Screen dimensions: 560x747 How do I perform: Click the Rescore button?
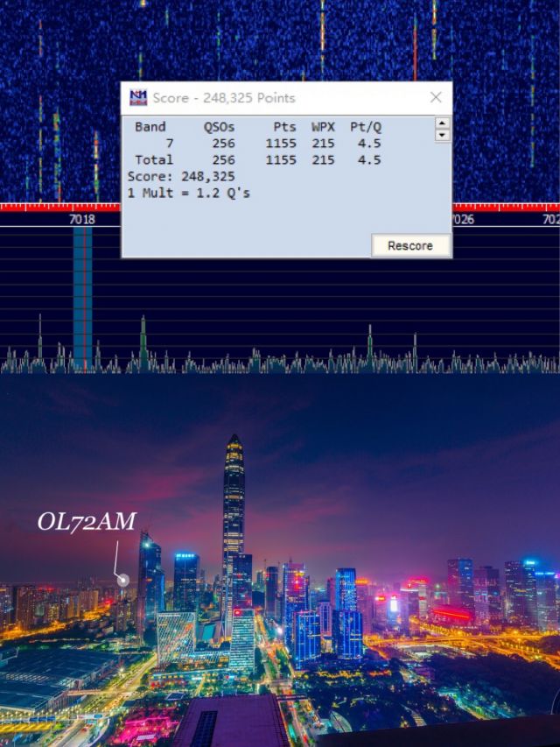[x=411, y=245]
